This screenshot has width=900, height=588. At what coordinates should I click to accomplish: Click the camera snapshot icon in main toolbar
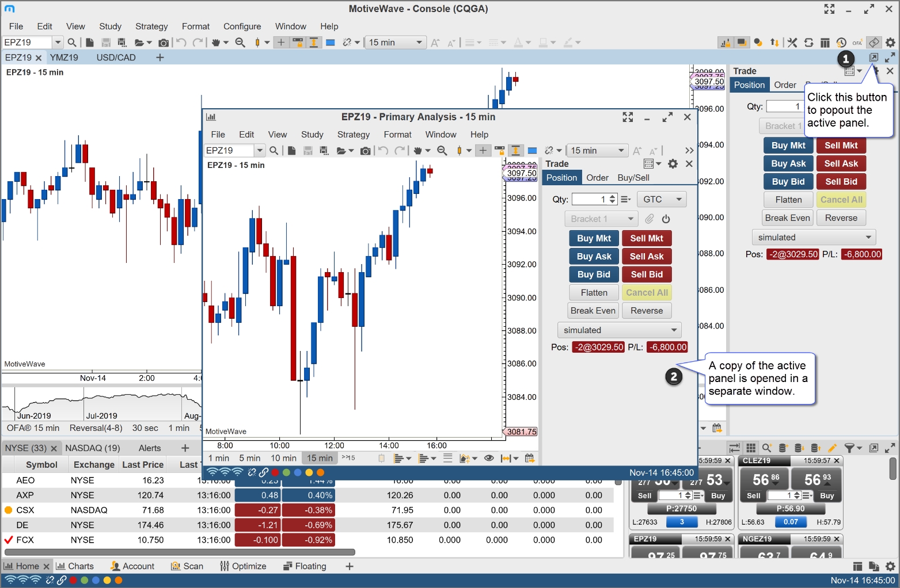tap(164, 43)
